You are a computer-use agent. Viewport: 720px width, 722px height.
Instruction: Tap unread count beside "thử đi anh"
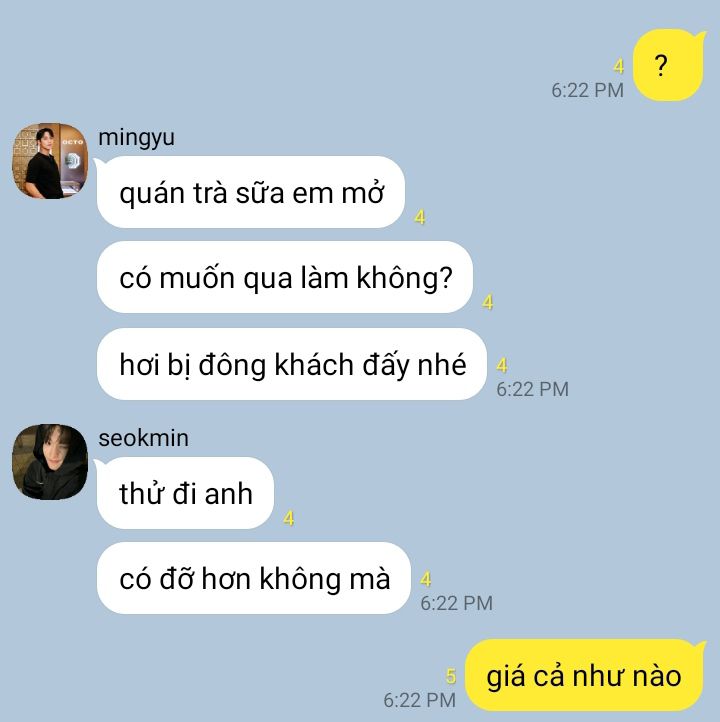point(289,518)
